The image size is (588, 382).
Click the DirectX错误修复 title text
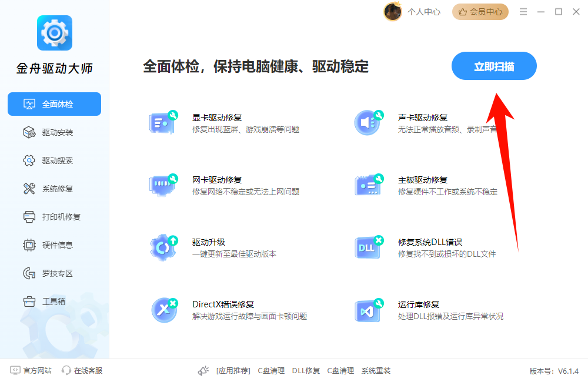coord(223,304)
